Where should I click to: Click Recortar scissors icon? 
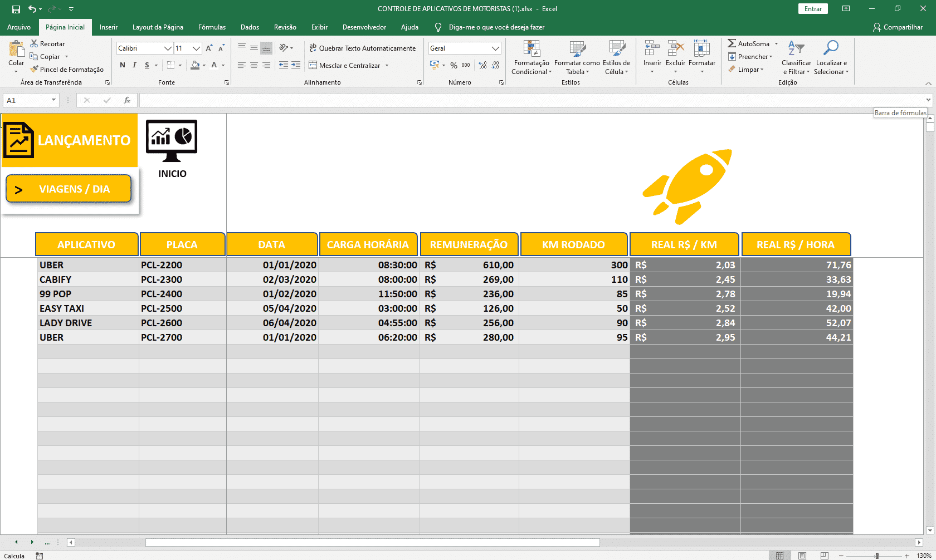(x=34, y=43)
